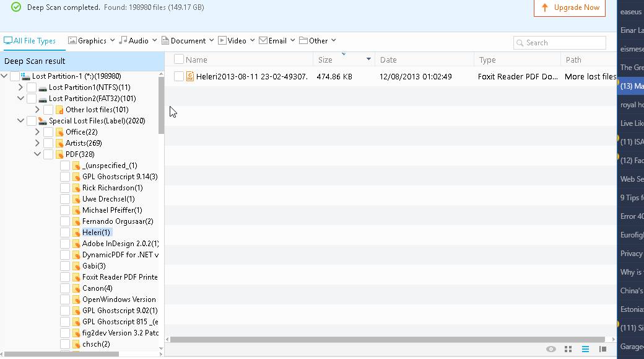Collapse the Lost Partition2(FAT32) node
The image size is (644, 359).
20,99
